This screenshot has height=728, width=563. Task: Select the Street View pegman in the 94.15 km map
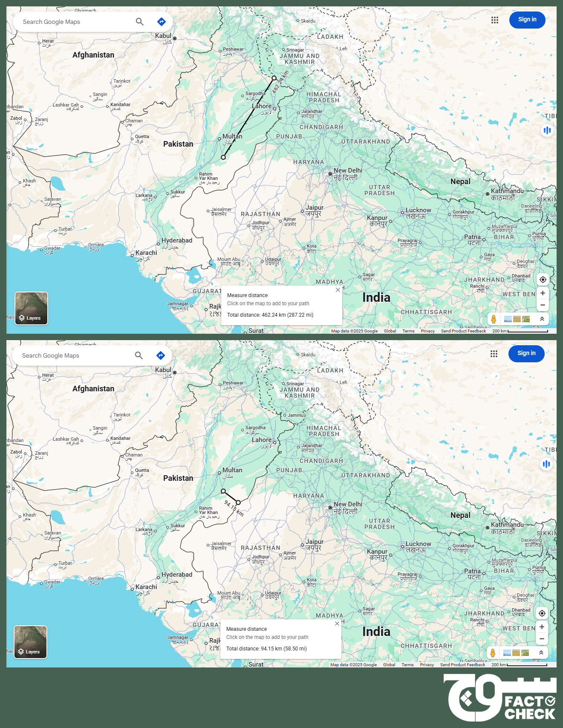pos(493,653)
